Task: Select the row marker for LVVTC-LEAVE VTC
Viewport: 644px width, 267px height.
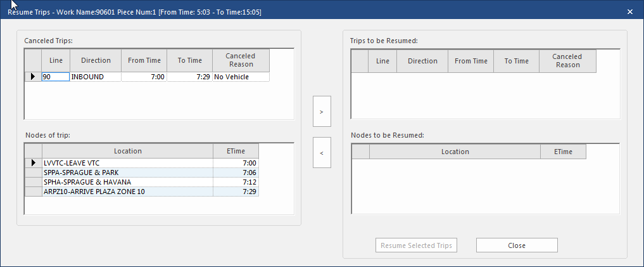Action: [32, 163]
